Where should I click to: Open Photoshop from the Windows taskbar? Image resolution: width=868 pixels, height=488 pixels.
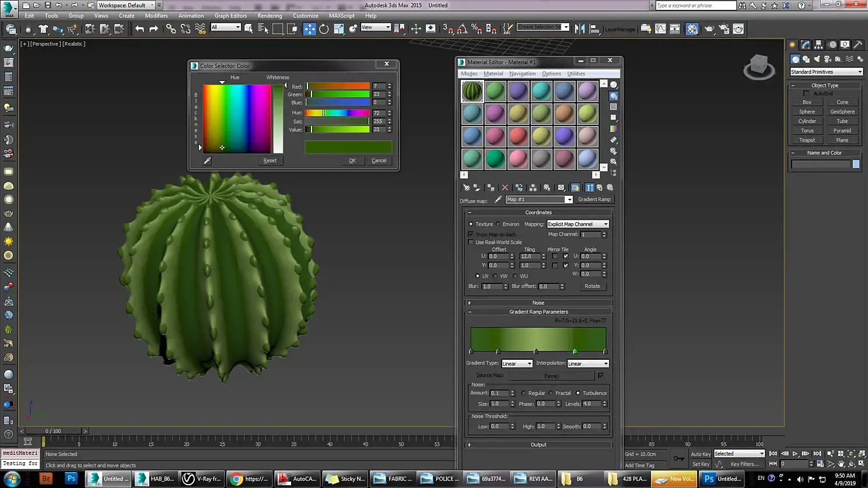71,479
